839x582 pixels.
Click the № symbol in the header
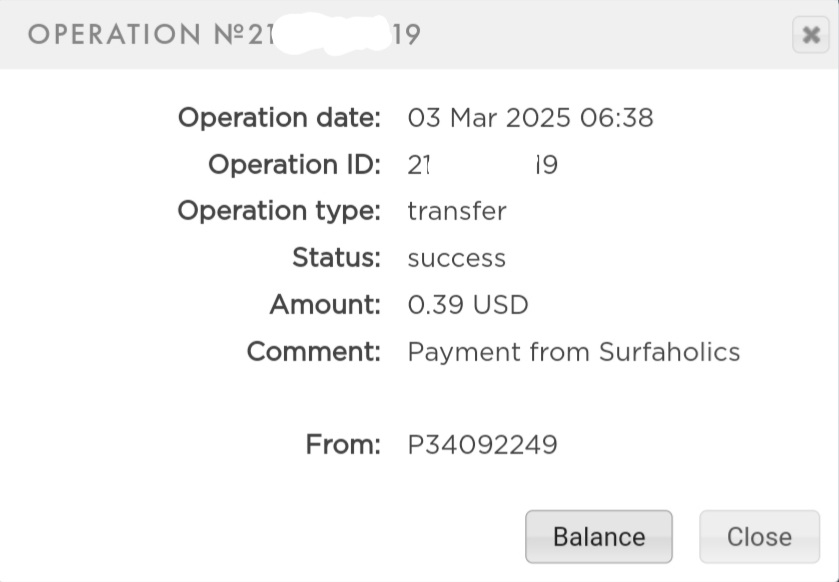click(x=230, y=34)
